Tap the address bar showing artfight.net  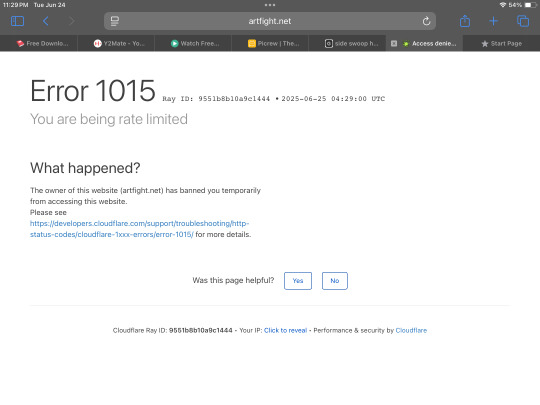pyautogui.click(x=270, y=21)
